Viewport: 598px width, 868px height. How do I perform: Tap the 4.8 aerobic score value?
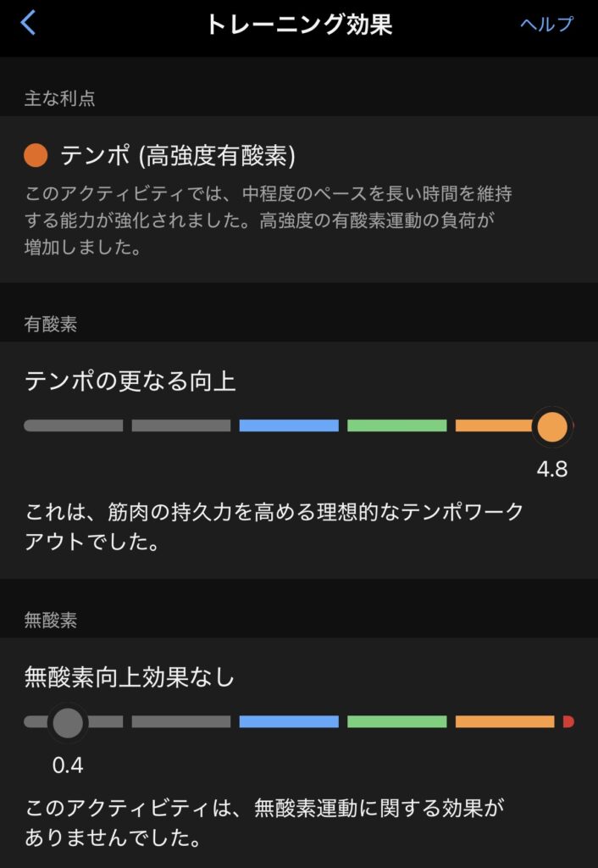pyautogui.click(x=552, y=469)
